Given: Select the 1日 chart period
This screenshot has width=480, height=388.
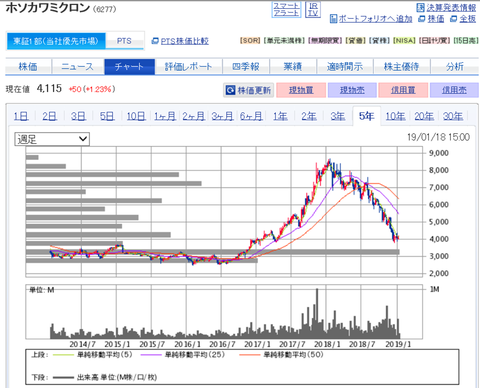Looking at the screenshot, I should 21,116.
